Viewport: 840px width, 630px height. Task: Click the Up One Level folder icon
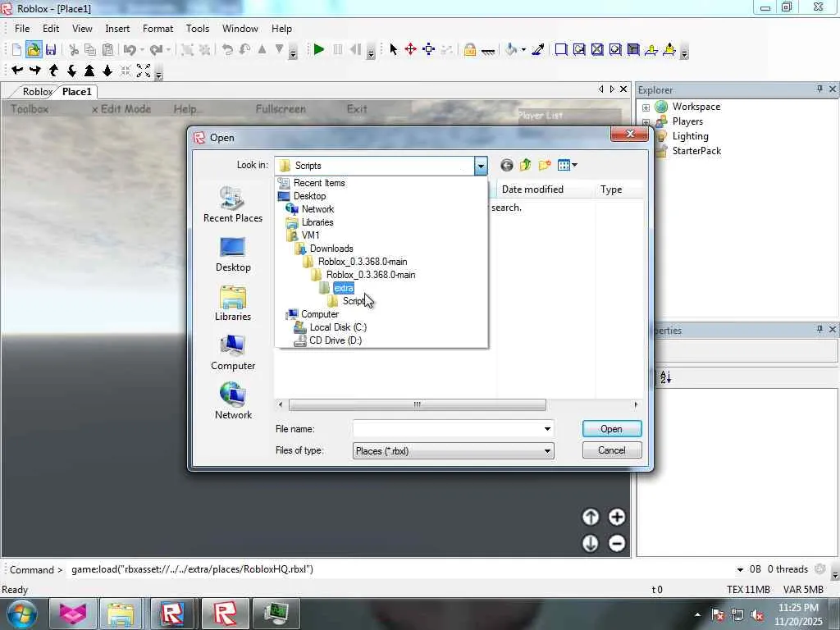(x=526, y=166)
